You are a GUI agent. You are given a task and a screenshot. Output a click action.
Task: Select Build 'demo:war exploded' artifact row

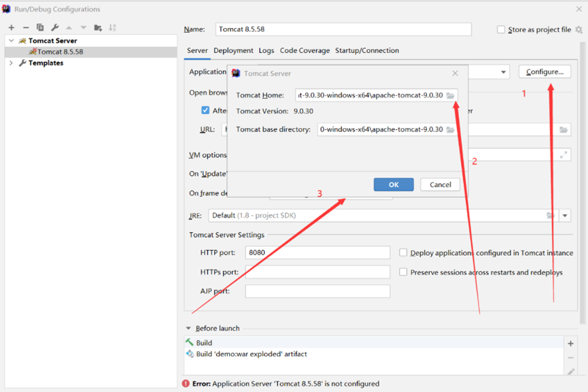point(374,354)
